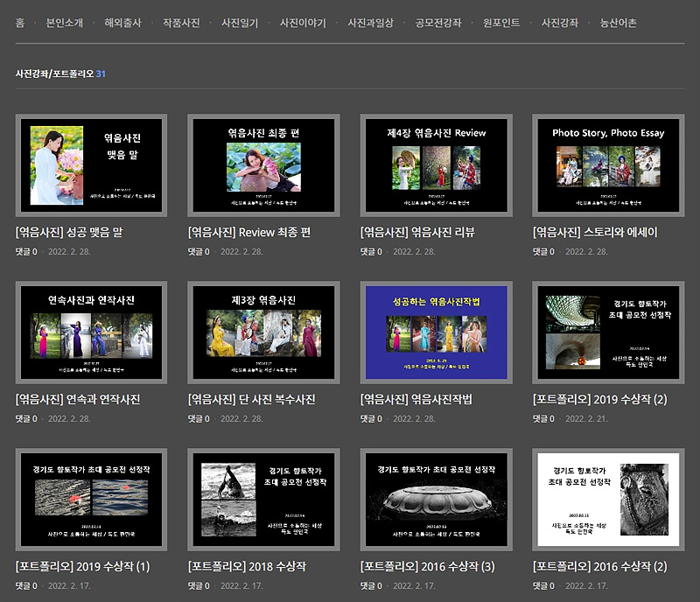The image size is (700, 602).
Task: Go to 본인소개 in navigation bar
Action: [64, 23]
